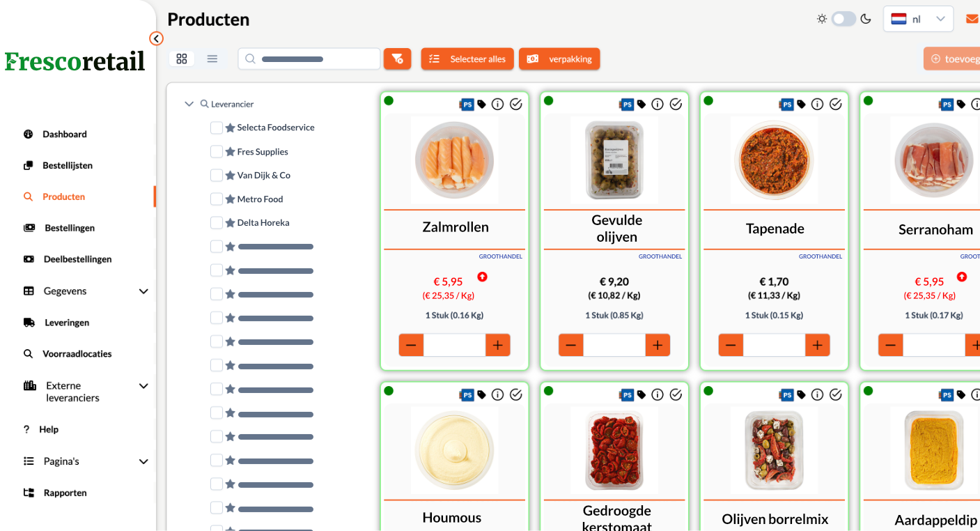Click the tag icon on Tapenade card
The image size is (980, 531).
[802, 105]
